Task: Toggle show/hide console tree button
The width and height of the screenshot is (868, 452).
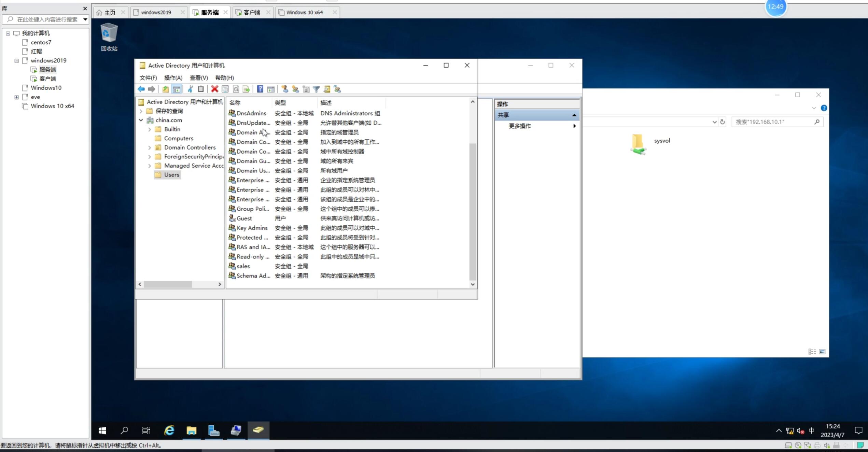Action: (x=177, y=89)
